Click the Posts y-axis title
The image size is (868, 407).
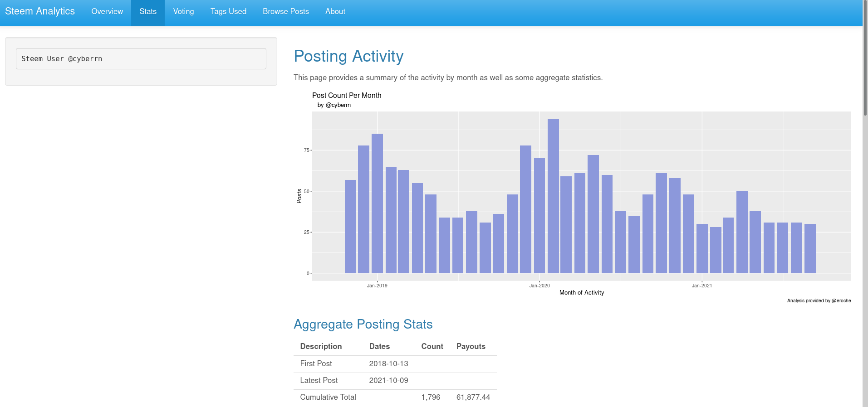point(299,196)
